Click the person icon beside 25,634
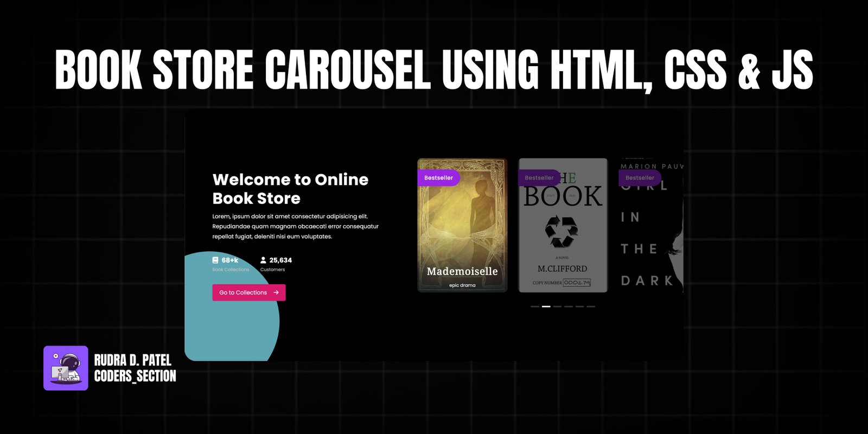Image resolution: width=868 pixels, height=434 pixels. point(263,260)
